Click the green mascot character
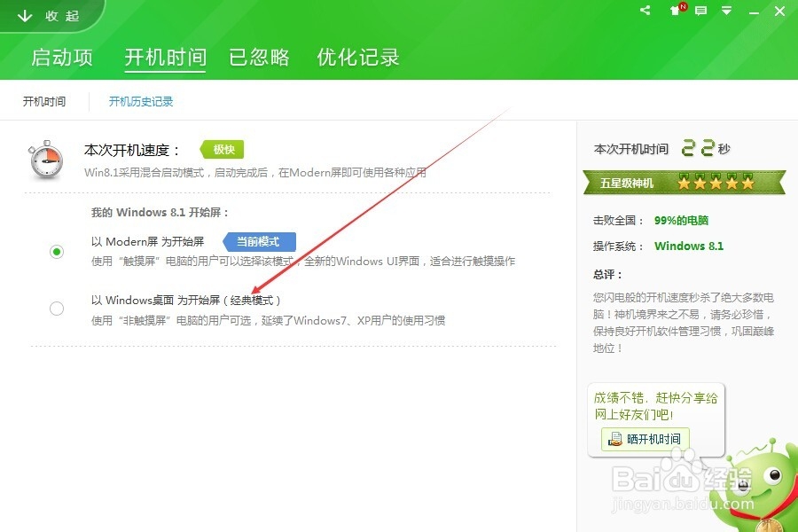The width and height of the screenshot is (798, 532). (x=757, y=483)
